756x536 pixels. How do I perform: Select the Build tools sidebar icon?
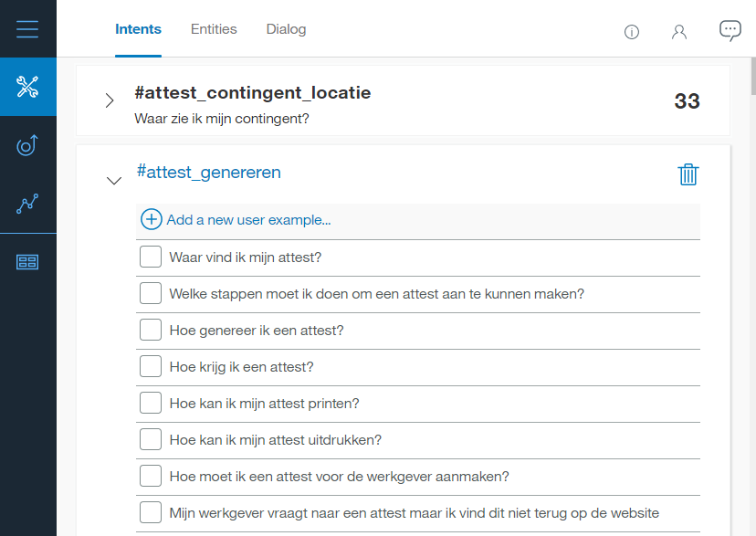pos(27,87)
